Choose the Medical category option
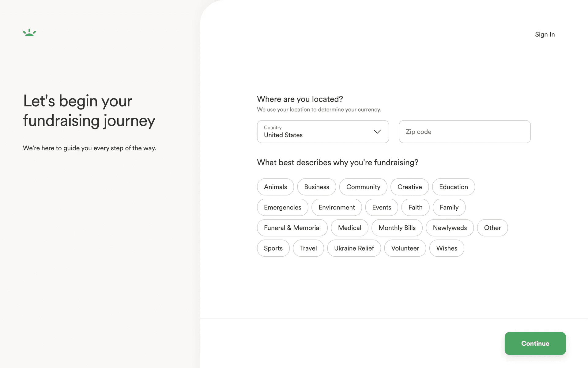Viewport: 588px width, 368px height. (349, 228)
